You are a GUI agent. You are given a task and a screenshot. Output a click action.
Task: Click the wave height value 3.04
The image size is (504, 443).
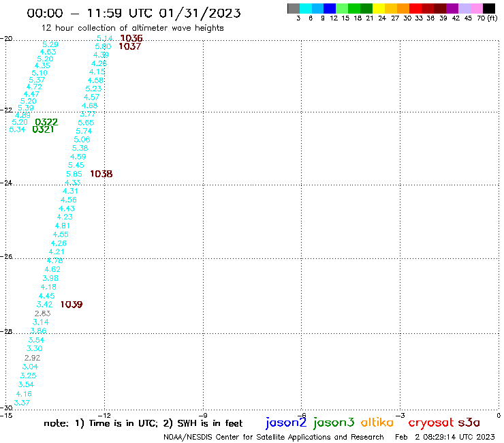coord(30,367)
